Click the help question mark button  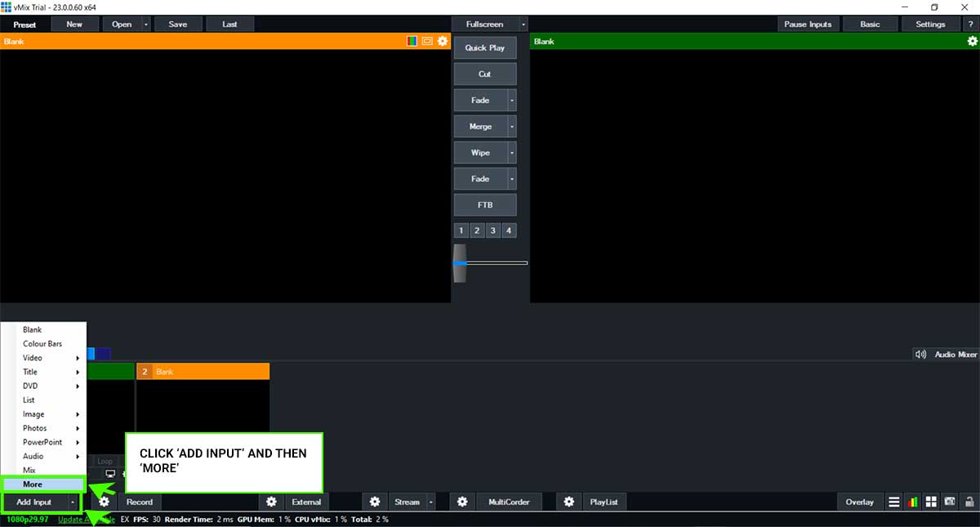click(969, 25)
